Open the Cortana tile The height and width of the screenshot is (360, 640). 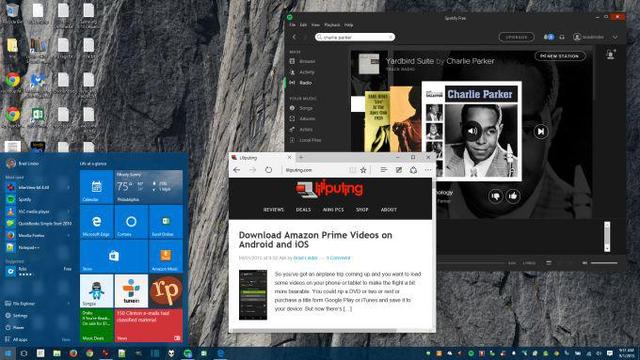(x=131, y=222)
